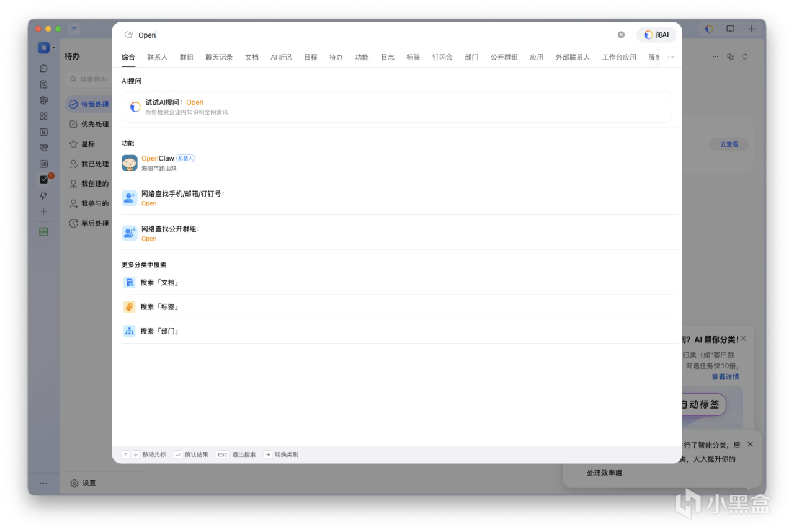
Task: Switch to the 部门 search tab
Action: [471, 57]
